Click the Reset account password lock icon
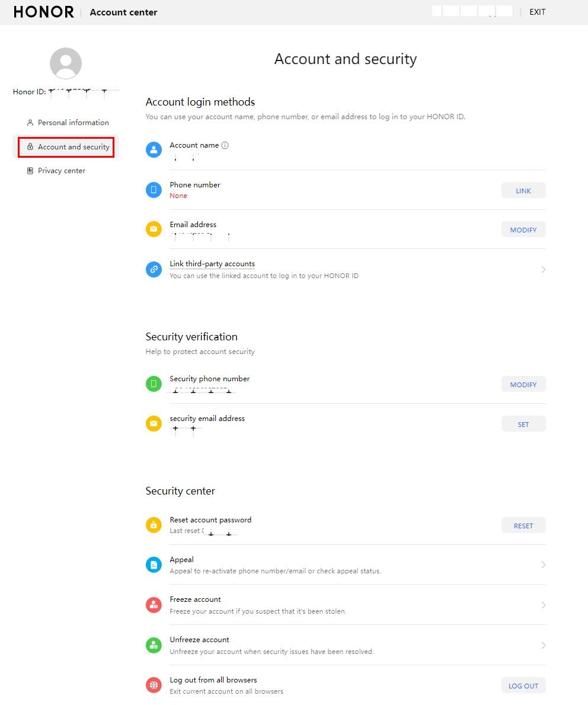This screenshot has width=588, height=705. coord(154,525)
